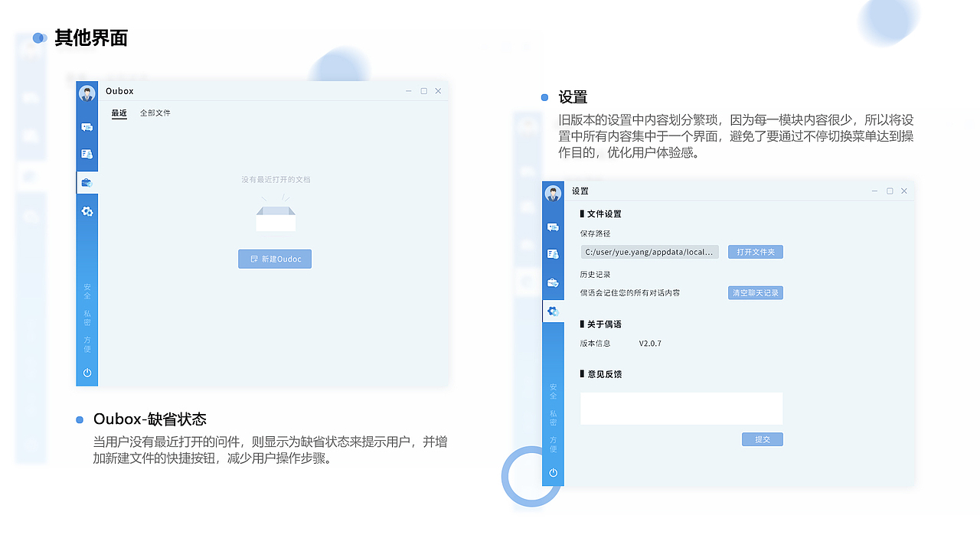Click the power icon in the 设置 window

pos(553,473)
